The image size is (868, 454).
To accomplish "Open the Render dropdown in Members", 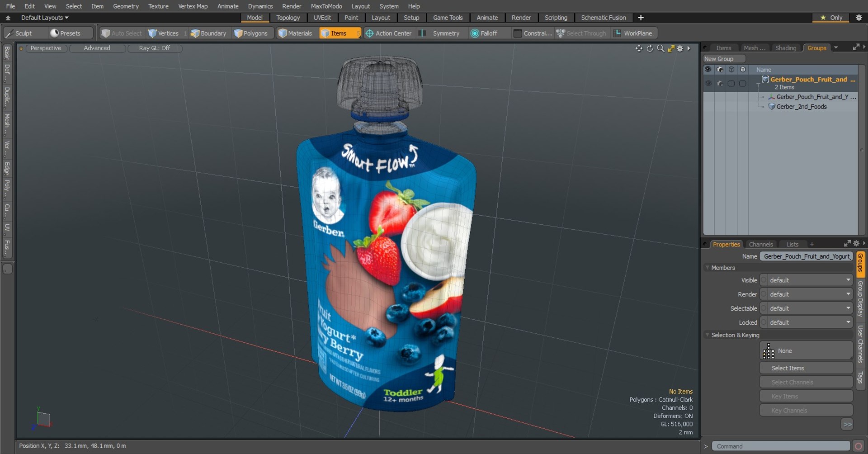I will click(806, 294).
